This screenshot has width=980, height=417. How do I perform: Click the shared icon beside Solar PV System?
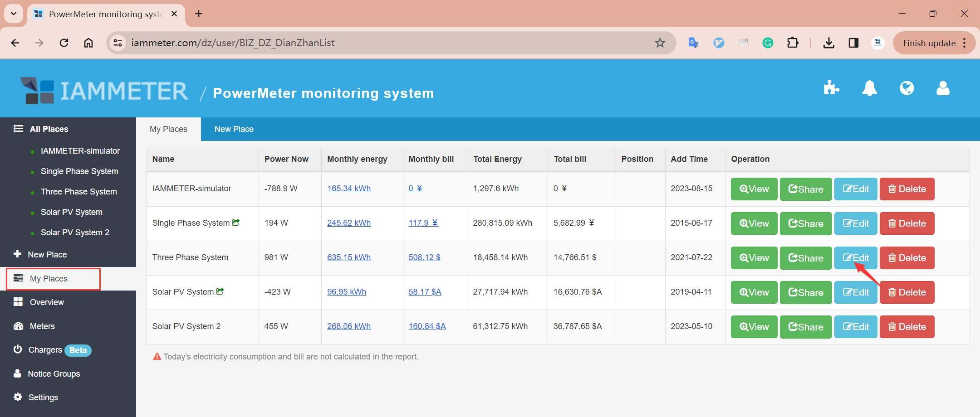(x=220, y=291)
